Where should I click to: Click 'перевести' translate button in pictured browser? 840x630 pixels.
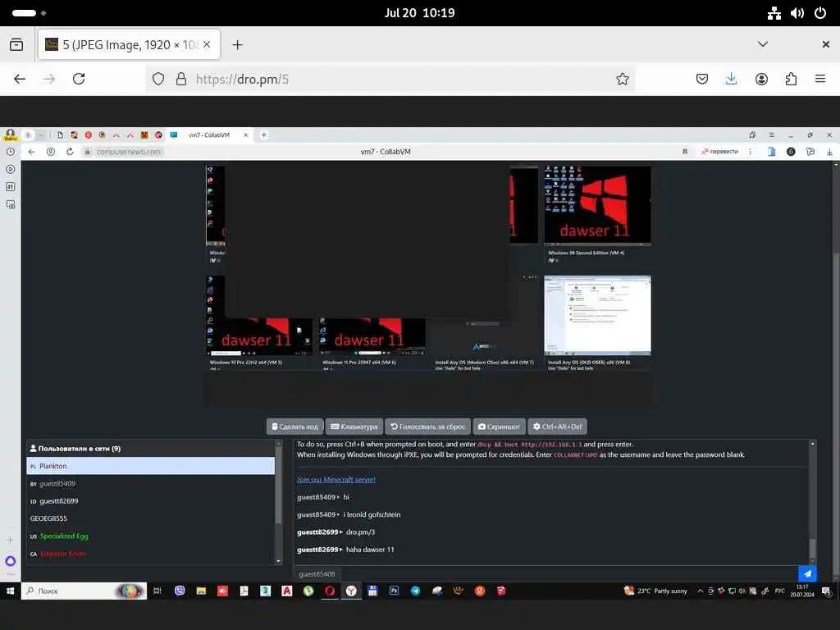(x=719, y=152)
